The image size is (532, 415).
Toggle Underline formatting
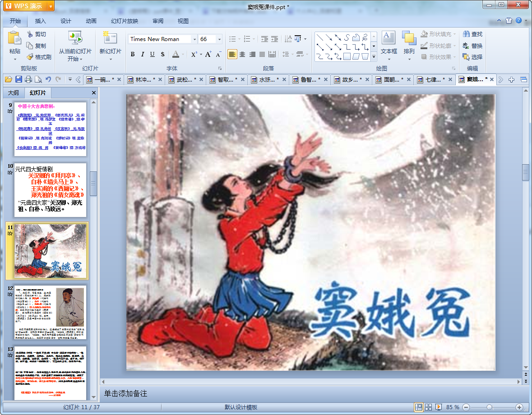click(153, 54)
